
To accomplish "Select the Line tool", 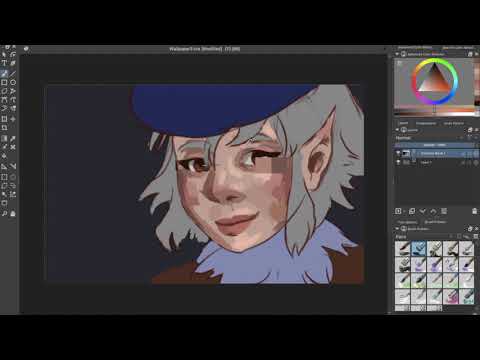I will pyautogui.click(x=13, y=73).
